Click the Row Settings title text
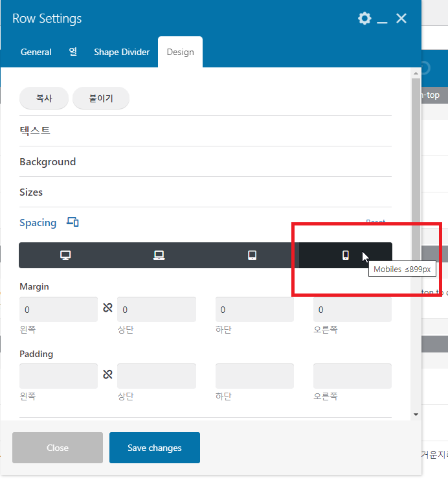This screenshot has height=495, width=448. 47,19
